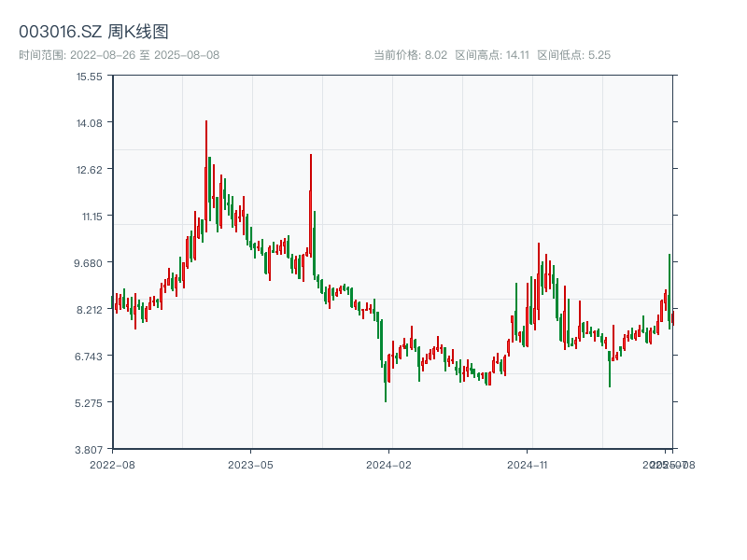
Task: Click the 2024-02 x-axis label
Action: coord(388,465)
